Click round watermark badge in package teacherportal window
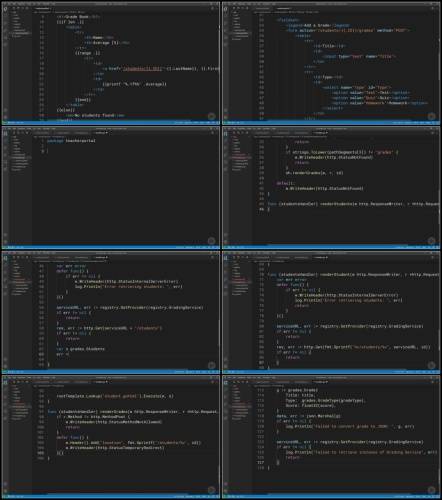442x500 pixels. pos(211,241)
